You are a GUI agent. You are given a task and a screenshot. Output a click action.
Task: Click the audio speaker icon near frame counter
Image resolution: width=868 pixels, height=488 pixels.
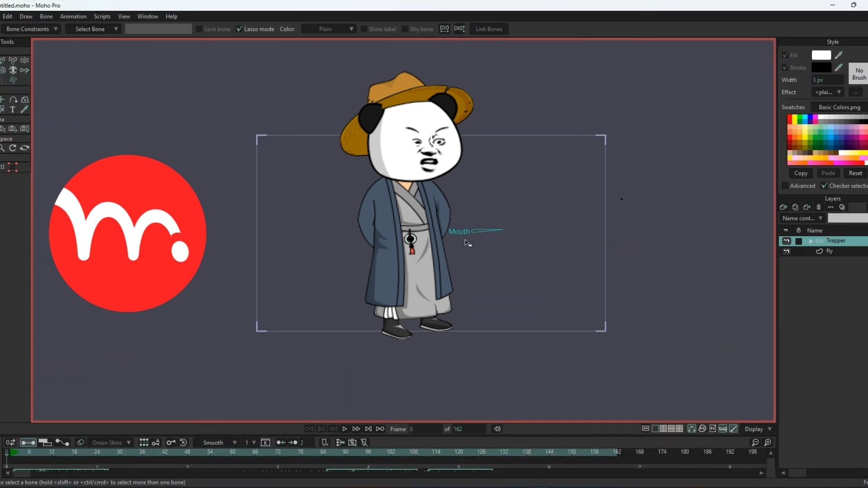point(497,429)
